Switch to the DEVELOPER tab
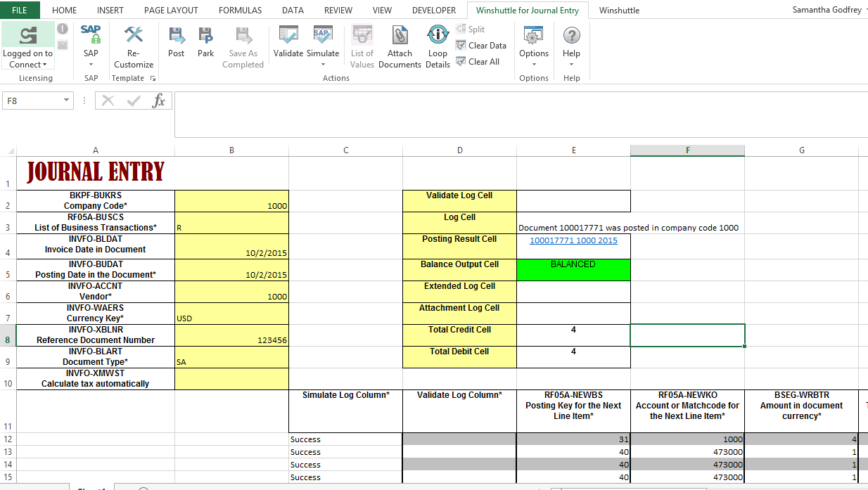The width and height of the screenshot is (868, 490). coord(434,10)
